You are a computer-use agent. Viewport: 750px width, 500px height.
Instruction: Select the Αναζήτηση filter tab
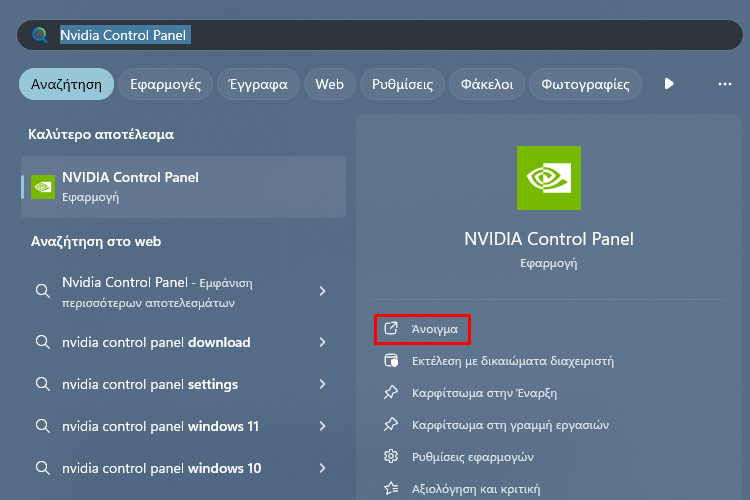[66, 84]
